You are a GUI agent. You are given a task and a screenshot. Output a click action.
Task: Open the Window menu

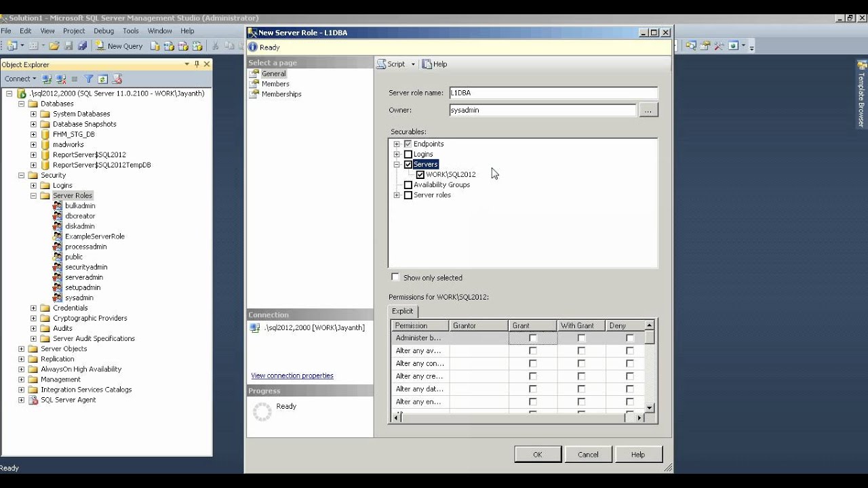tap(160, 30)
